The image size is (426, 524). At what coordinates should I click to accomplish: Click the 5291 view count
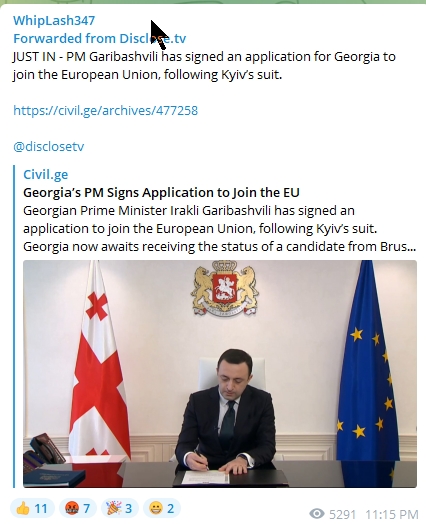[x=342, y=514]
